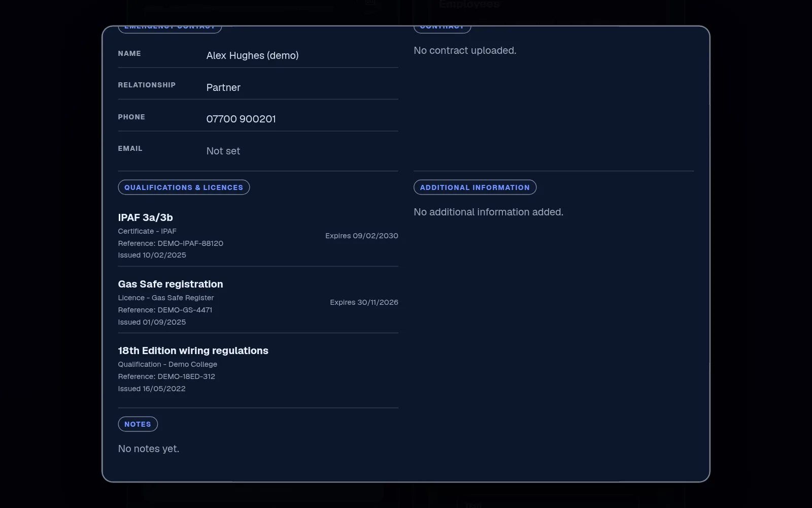
Task: Click the Gas Safe registration title
Action: click(171, 284)
